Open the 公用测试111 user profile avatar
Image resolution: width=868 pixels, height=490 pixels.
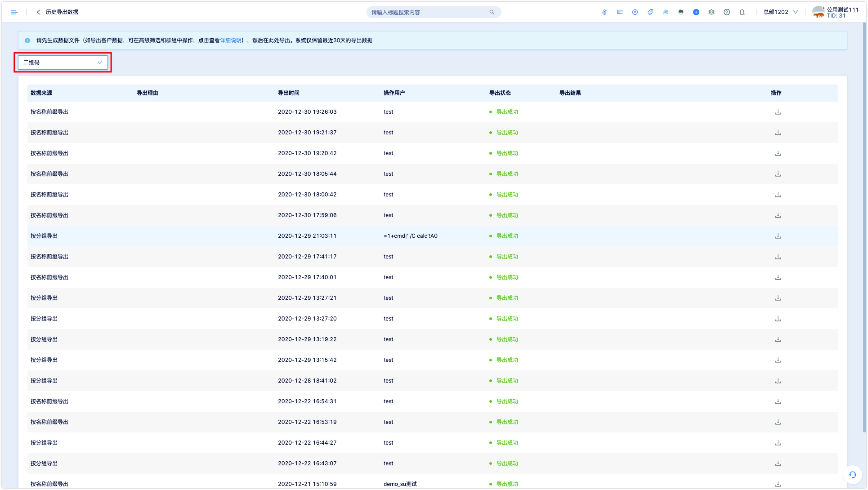tap(818, 12)
